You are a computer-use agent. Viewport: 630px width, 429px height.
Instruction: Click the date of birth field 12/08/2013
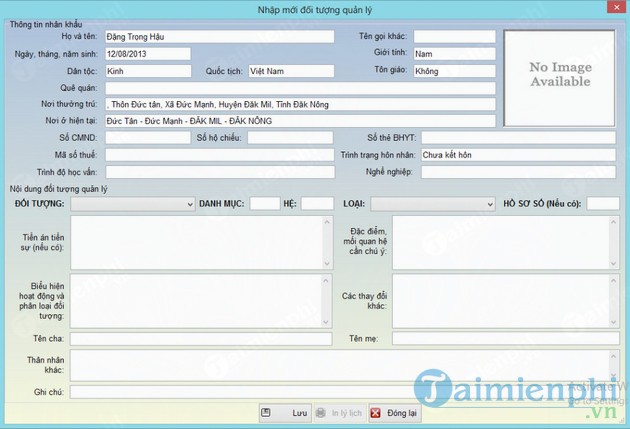[148, 54]
